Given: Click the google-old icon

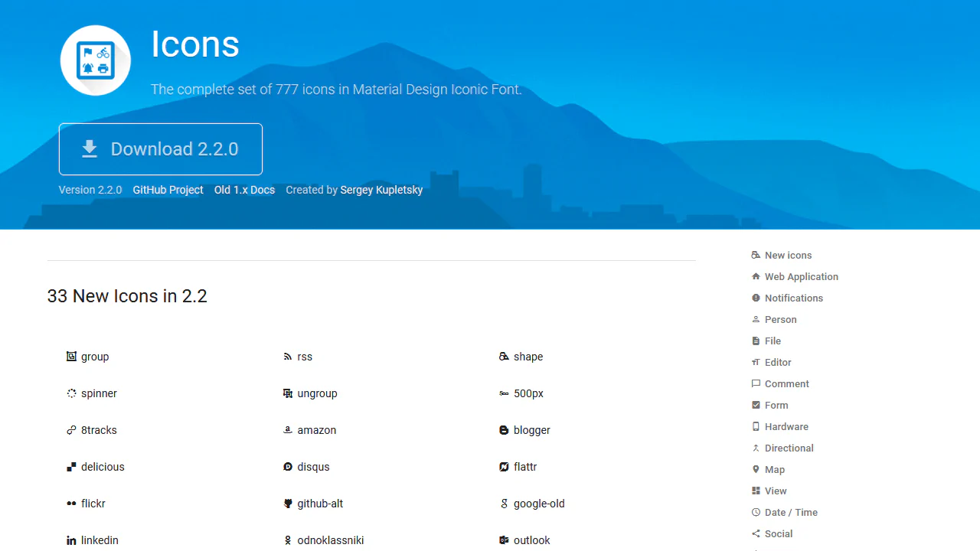Looking at the screenshot, I should pos(504,504).
